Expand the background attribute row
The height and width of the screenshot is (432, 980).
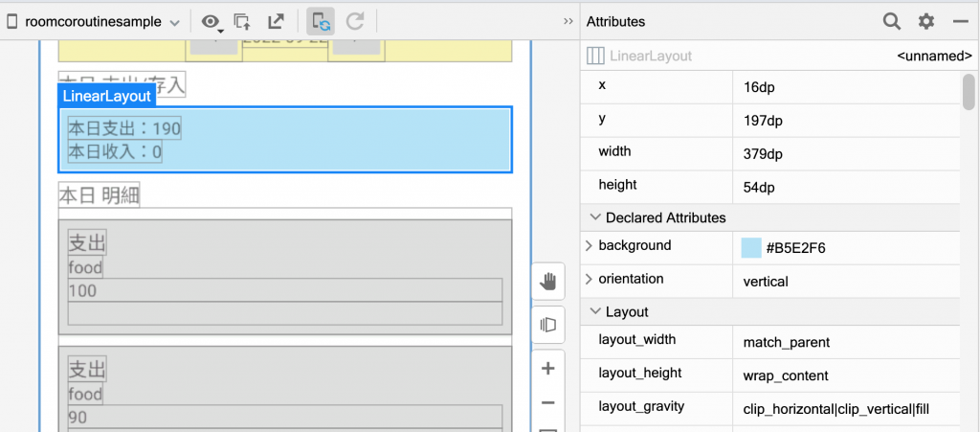pos(589,246)
